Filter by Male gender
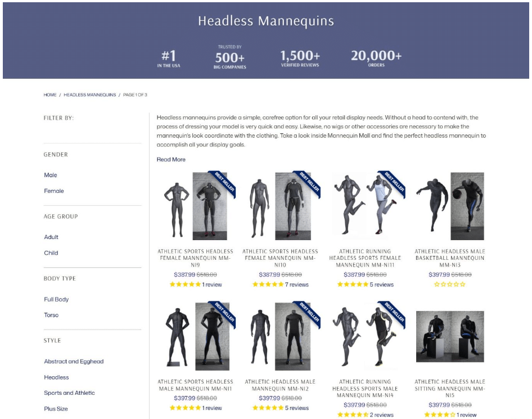 click(x=50, y=175)
